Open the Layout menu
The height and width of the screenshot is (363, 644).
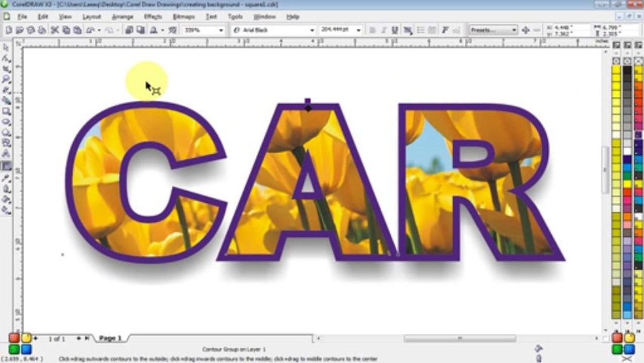click(x=92, y=17)
